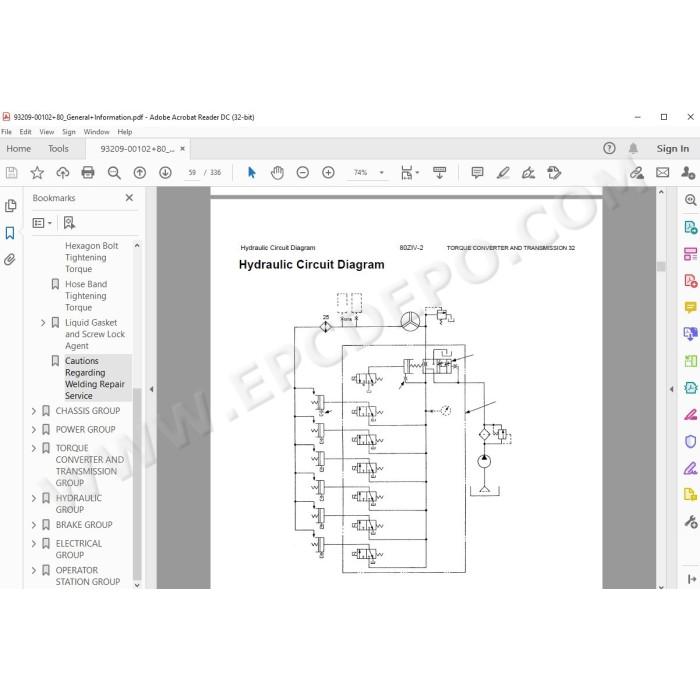This screenshot has height=700, width=700.
Task: Open the Help menu
Action: 125,132
